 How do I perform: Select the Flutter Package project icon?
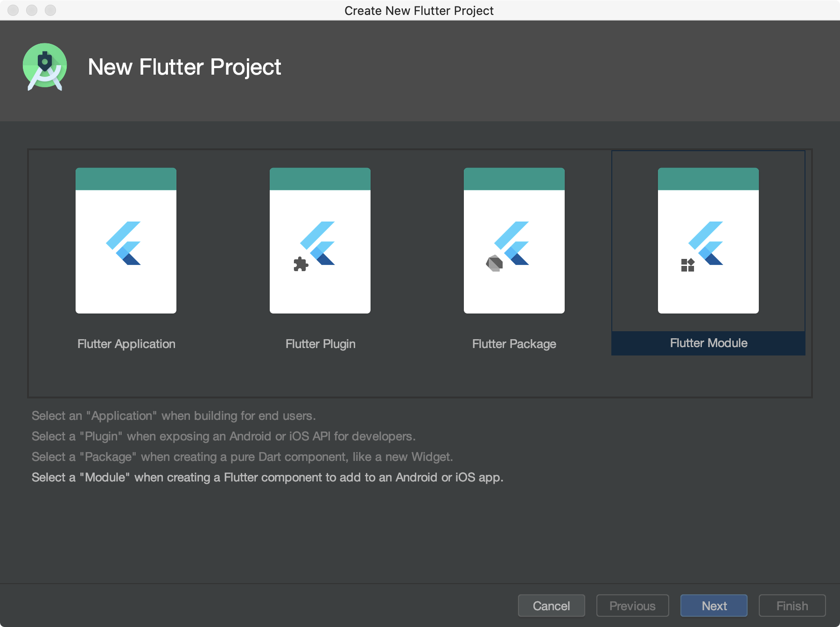tap(514, 240)
